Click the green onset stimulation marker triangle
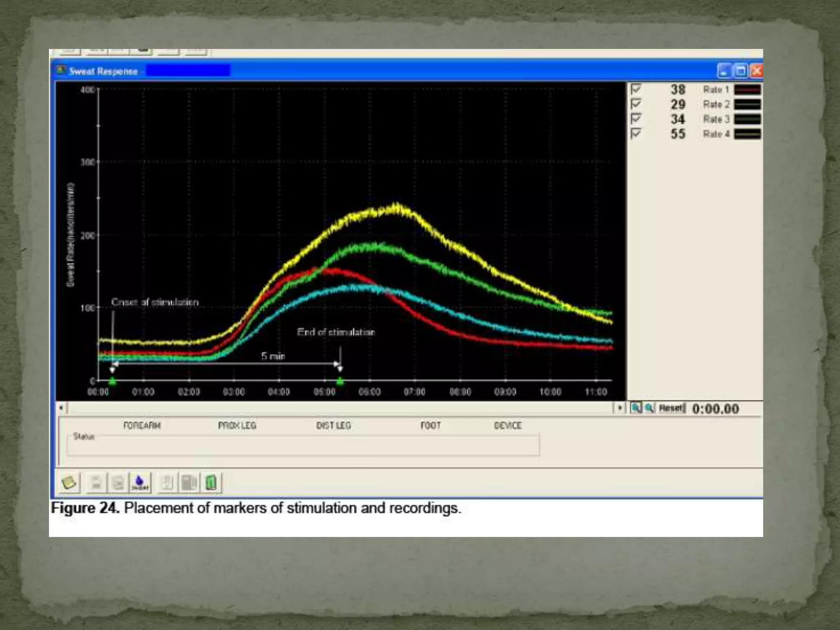 click(112, 381)
